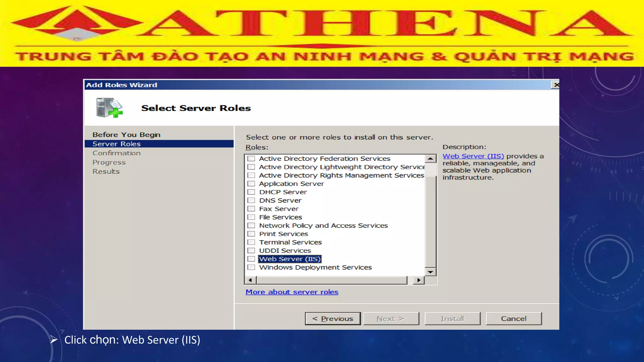Click the roles list scroll left arrow
The height and width of the screenshot is (362, 644).
250,280
